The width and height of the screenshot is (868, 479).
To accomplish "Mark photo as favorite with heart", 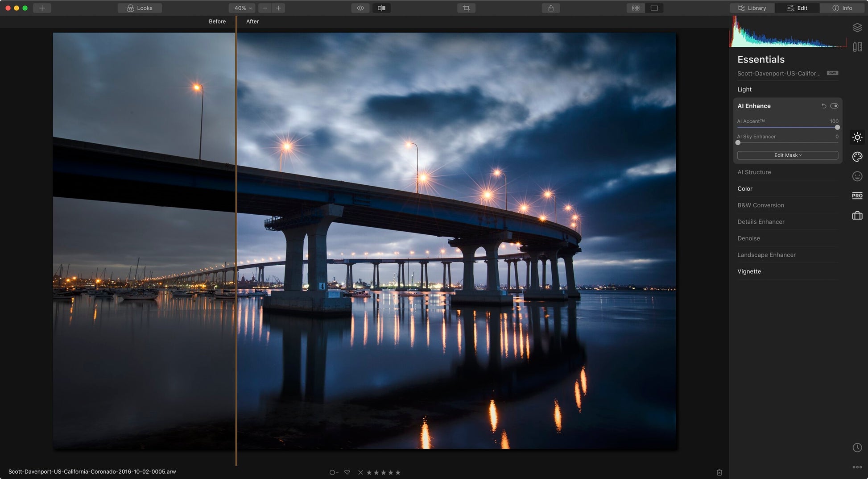I will coord(347,472).
